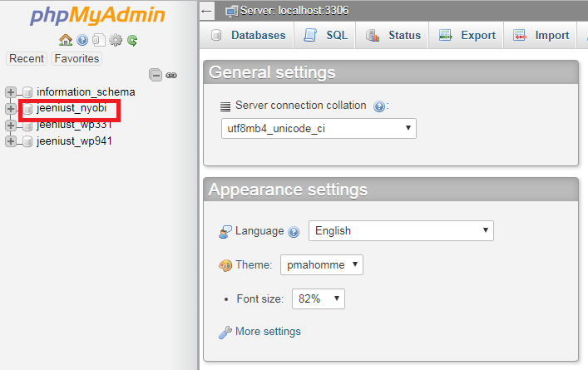This screenshot has height=370, width=588.
Task: Open the Language dropdown set to English
Action: tap(401, 231)
